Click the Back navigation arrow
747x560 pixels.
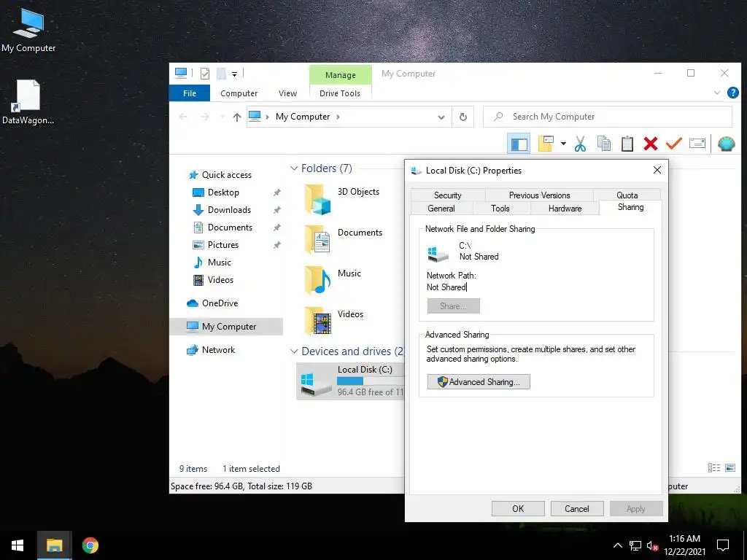(x=183, y=117)
